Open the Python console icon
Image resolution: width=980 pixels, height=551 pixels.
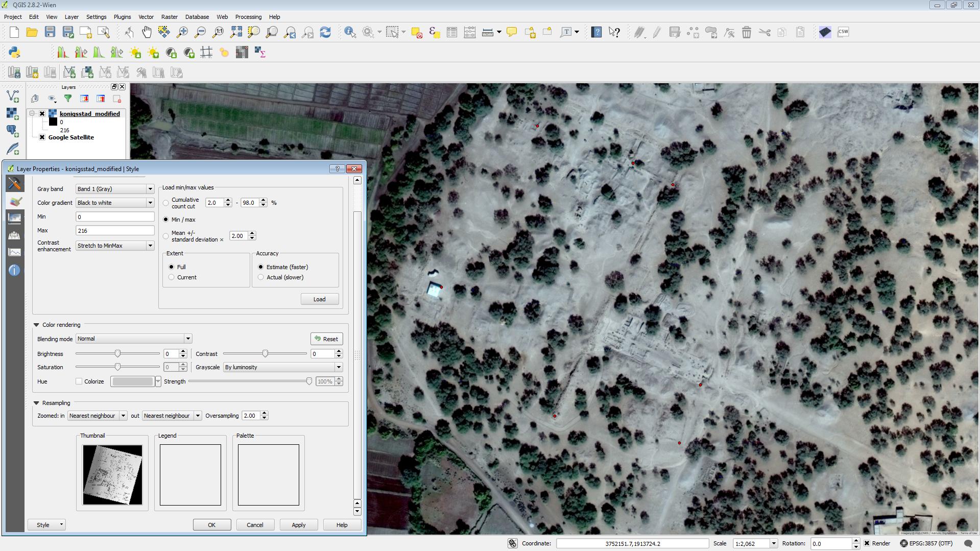pos(14,53)
